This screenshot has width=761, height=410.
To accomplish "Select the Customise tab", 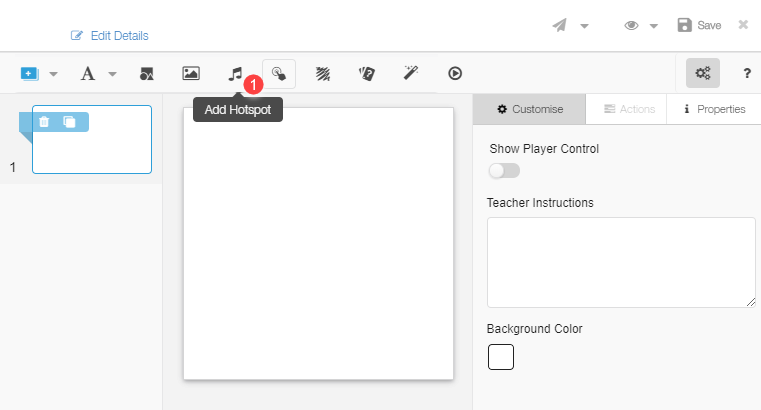I will click(530, 109).
